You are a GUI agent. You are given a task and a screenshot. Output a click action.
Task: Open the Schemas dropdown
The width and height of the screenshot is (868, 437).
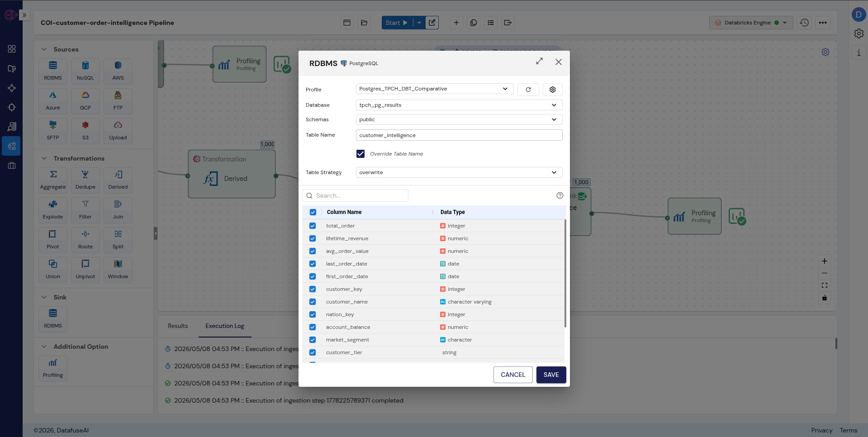[x=459, y=119]
